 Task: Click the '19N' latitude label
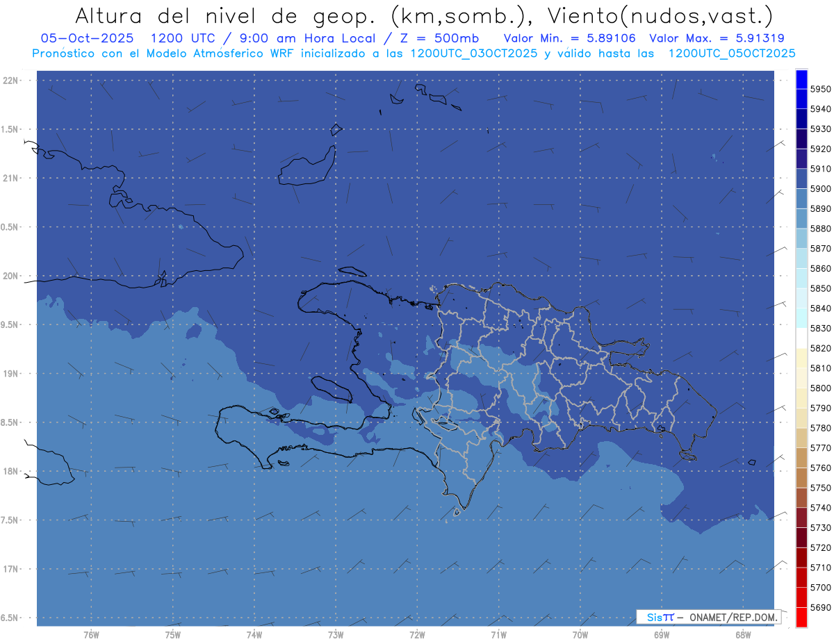[10, 374]
